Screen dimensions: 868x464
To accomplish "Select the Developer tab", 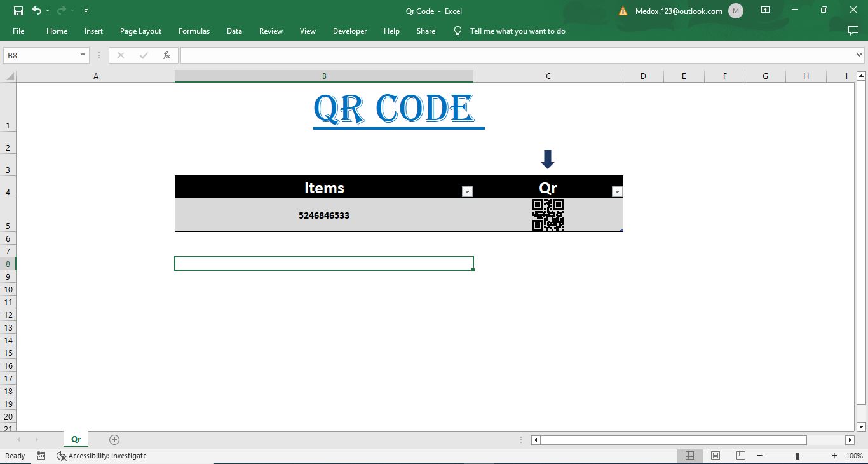I will [x=349, y=31].
